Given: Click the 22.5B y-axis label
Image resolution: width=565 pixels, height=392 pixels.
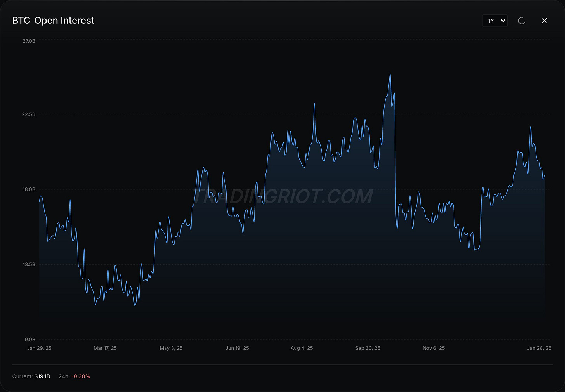Looking at the screenshot, I should [29, 114].
